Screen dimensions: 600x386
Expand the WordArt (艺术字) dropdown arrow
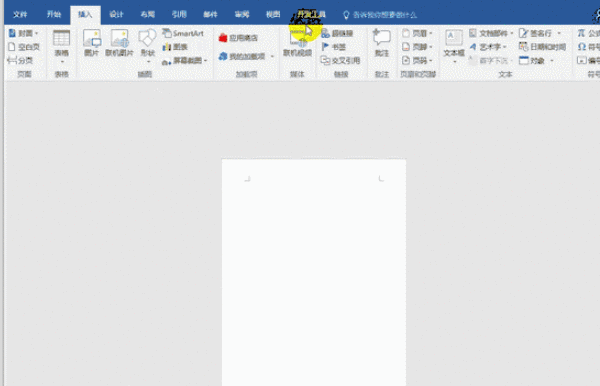coord(505,47)
